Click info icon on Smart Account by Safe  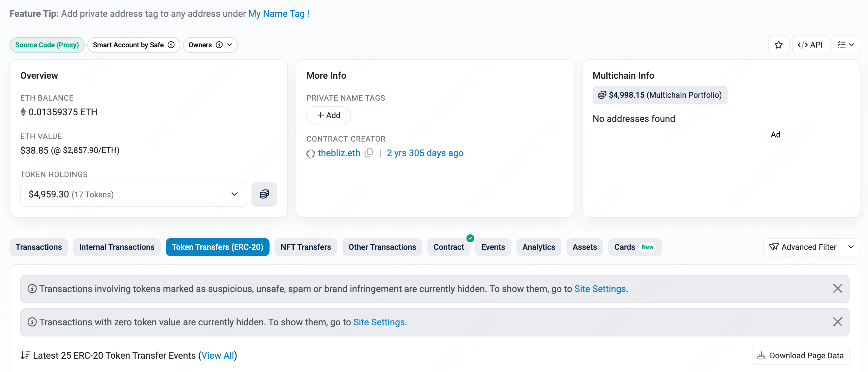pos(171,45)
